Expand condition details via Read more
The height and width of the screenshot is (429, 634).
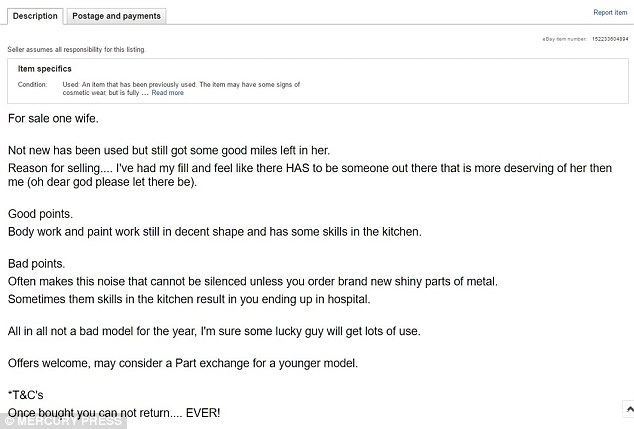click(x=167, y=93)
